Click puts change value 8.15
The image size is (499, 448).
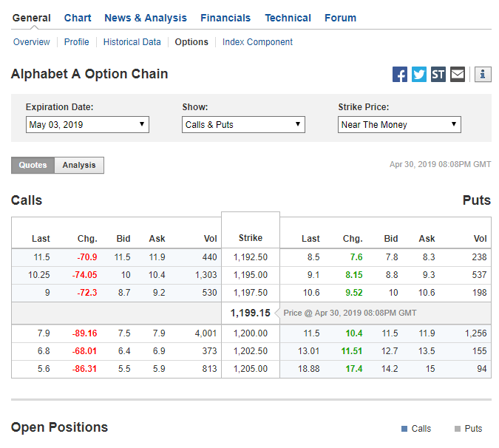pyautogui.click(x=354, y=275)
